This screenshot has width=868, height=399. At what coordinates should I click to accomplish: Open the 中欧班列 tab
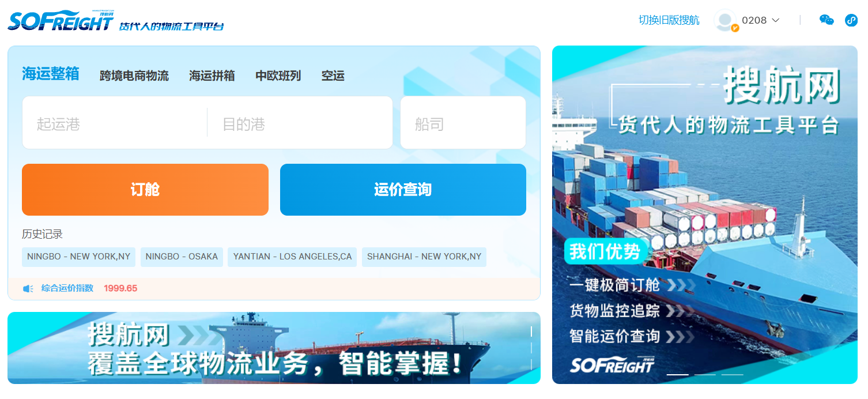tap(278, 76)
